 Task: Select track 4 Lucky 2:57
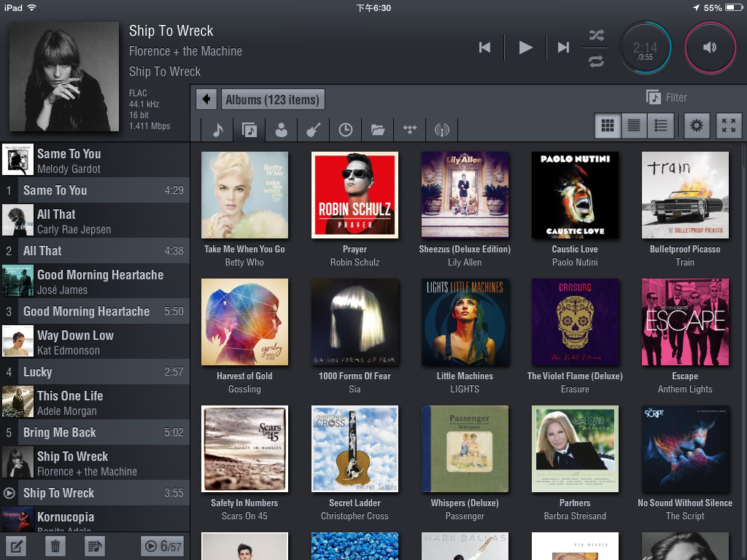click(x=95, y=372)
